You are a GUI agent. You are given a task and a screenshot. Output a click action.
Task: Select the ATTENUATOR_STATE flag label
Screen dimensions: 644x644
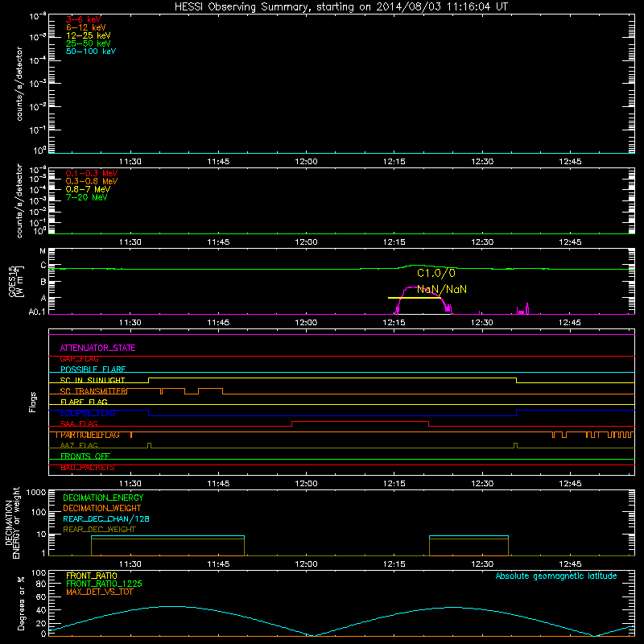(97, 348)
